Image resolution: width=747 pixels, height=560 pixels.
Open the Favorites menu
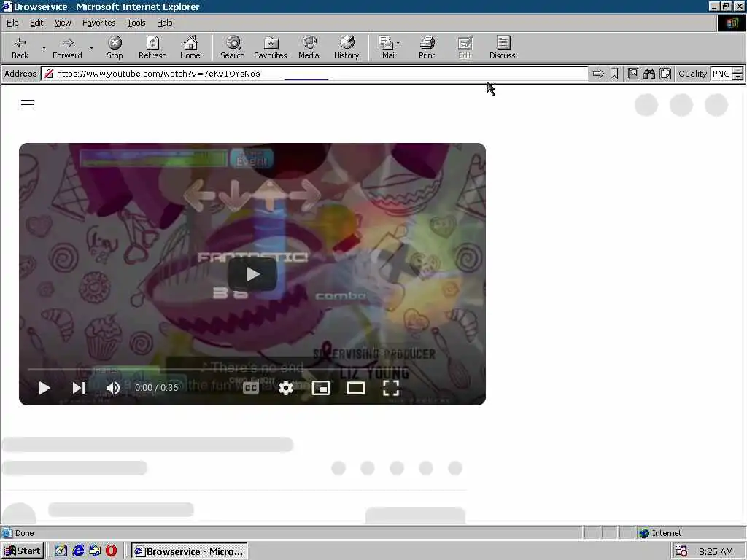click(98, 23)
